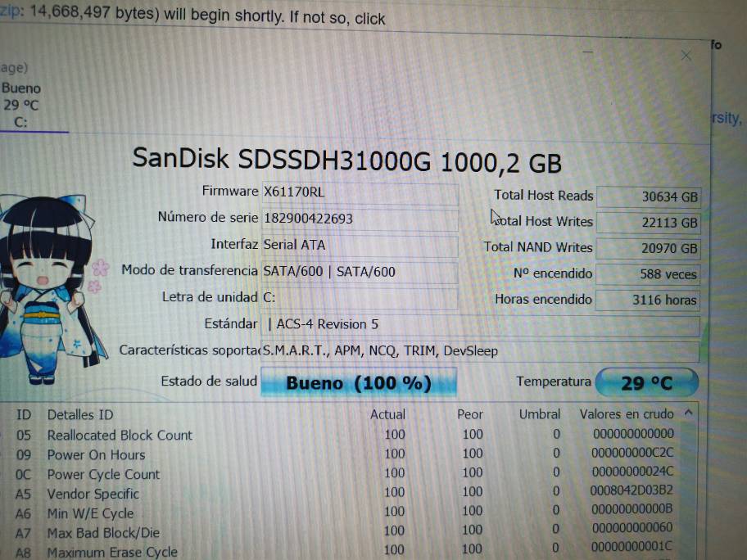Click the Valores en crudo column header
Viewport: 747px width, 560px height.
(x=627, y=414)
